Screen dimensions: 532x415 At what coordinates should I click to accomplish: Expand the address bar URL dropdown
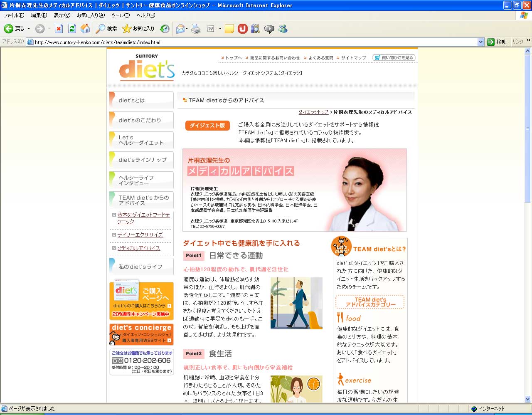tap(480, 42)
